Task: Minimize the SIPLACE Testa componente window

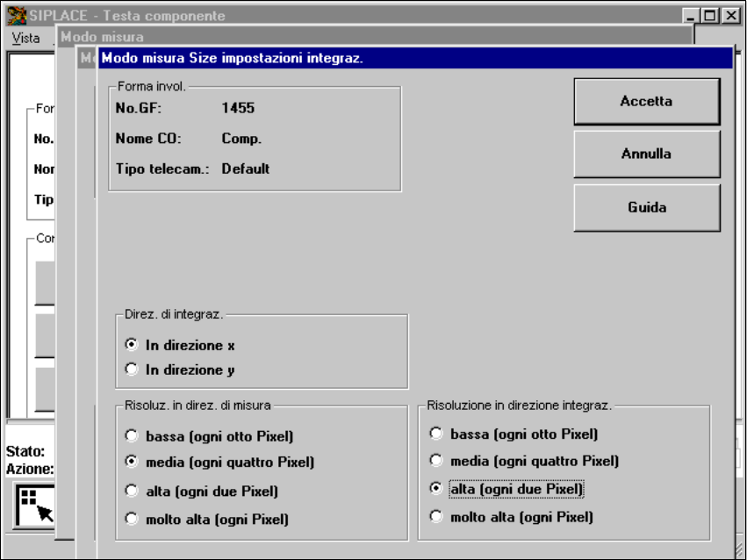Action: 691,16
